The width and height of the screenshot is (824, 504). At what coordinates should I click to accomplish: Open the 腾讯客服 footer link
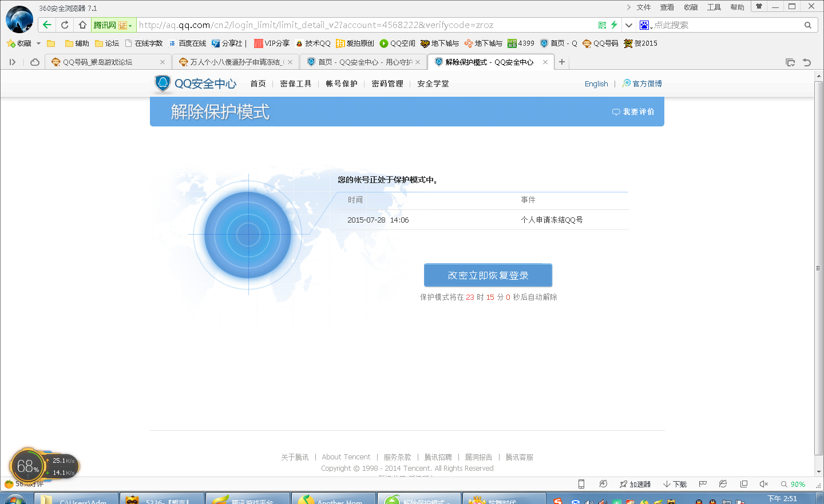coord(520,457)
